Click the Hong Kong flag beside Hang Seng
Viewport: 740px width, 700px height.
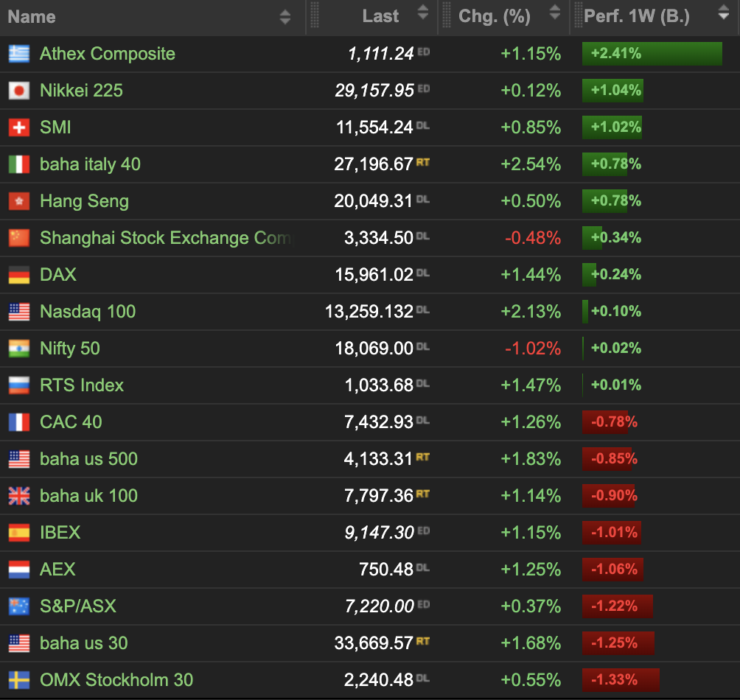click(x=19, y=201)
